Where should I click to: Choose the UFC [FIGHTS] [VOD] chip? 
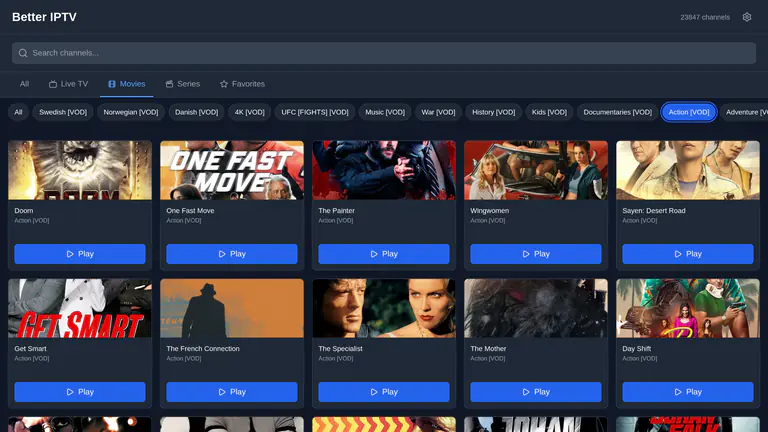click(315, 112)
